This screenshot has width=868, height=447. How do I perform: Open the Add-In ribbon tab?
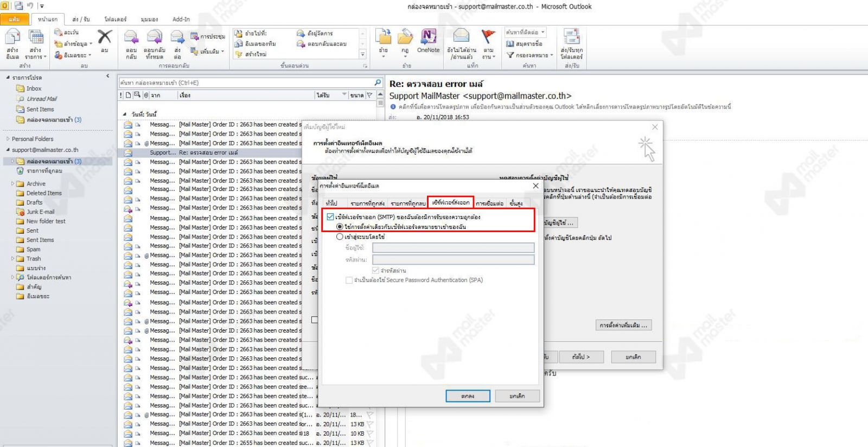[181, 19]
